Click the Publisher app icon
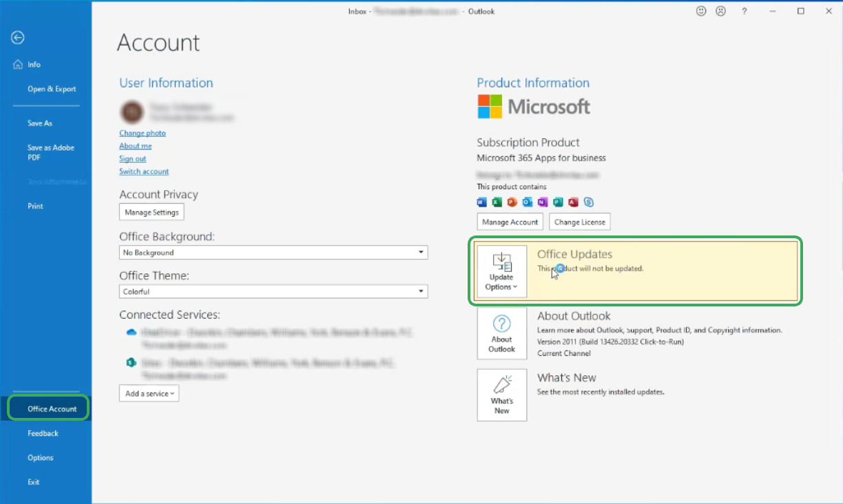 pos(558,202)
